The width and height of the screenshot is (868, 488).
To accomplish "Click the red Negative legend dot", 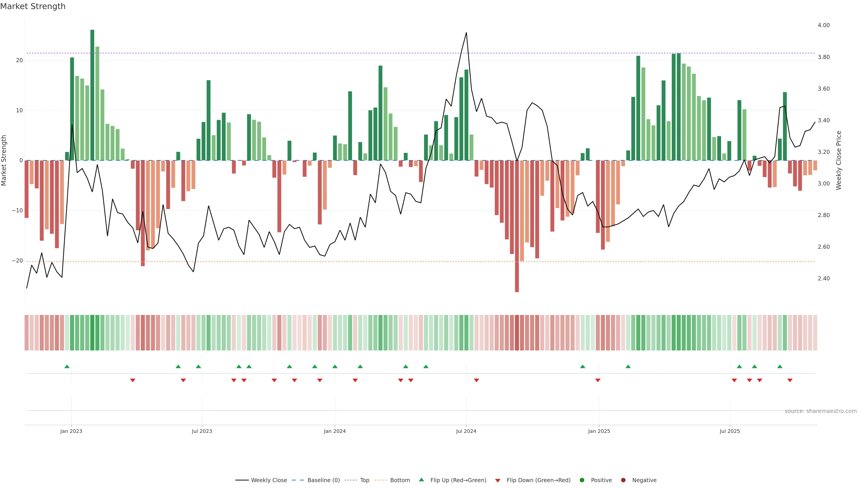I will [x=623, y=480].
